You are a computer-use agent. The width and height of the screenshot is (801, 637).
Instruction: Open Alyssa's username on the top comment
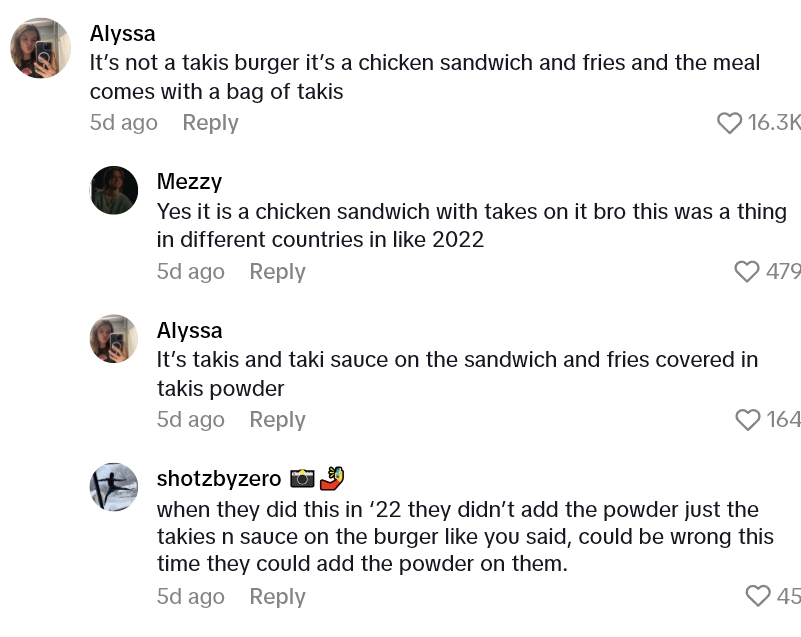pyautogui.click(x=123, y=34)
